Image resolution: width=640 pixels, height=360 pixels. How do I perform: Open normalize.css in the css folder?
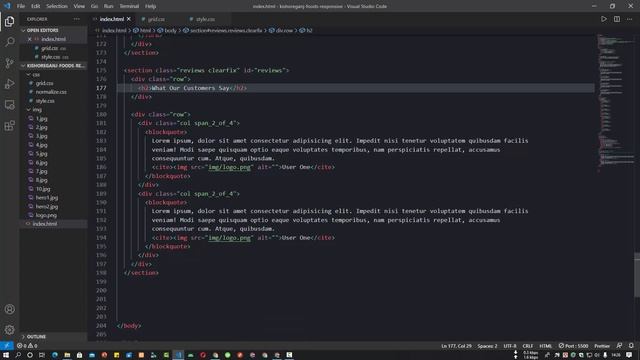point(53,92)
